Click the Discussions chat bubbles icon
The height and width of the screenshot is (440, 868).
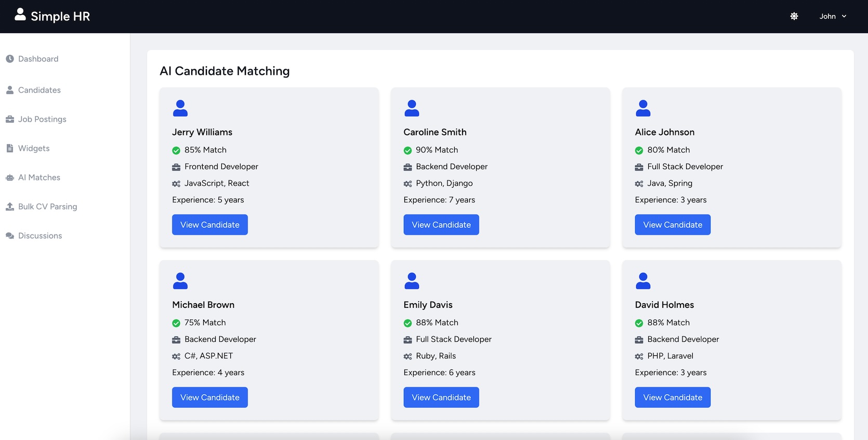click(10, 236)
